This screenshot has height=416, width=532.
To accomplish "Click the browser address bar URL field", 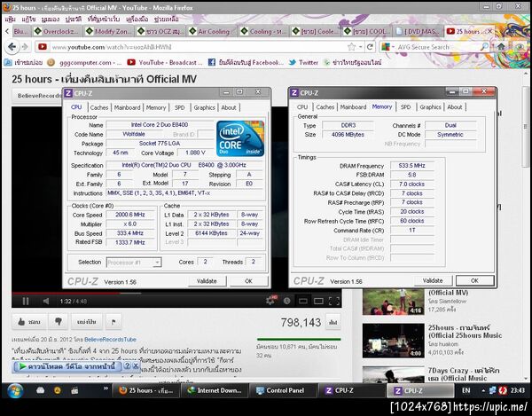I will [x=199, y=47].
